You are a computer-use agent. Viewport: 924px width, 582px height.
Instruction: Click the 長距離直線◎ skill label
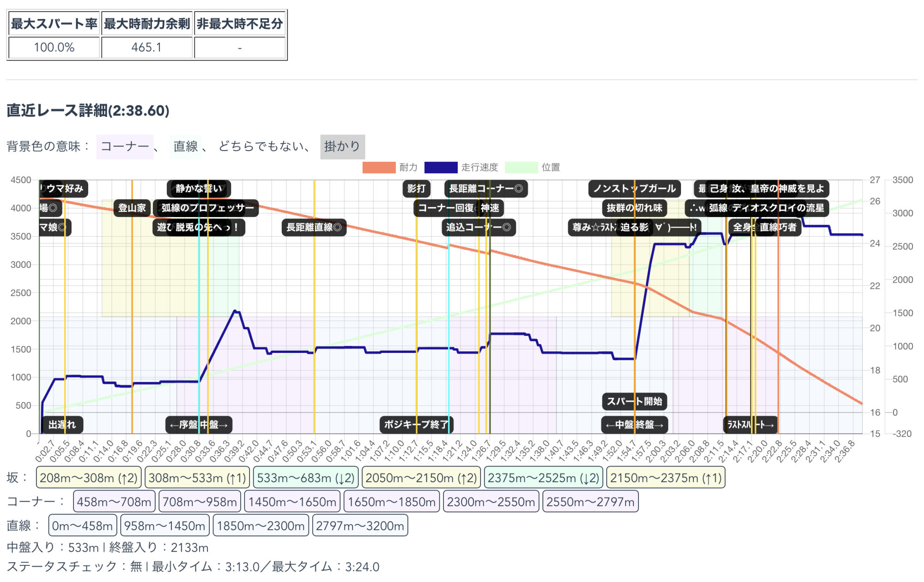pyautogui.click(x=314, y=227)
